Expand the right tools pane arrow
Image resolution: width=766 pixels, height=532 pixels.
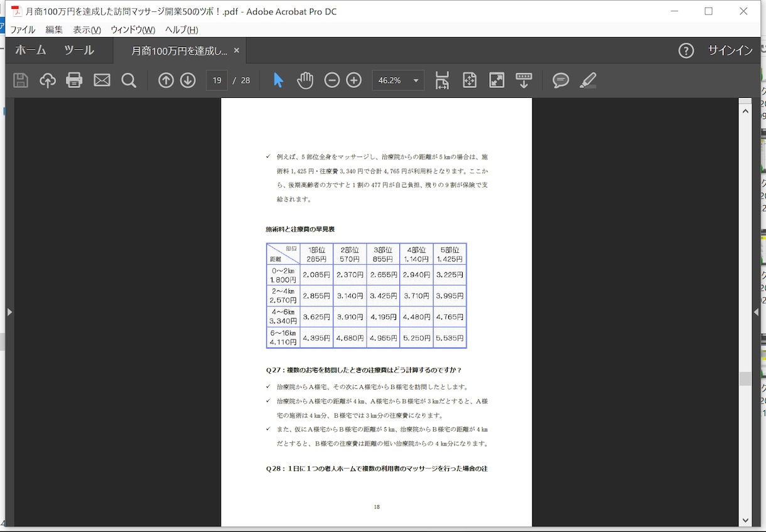pos(756,312)
